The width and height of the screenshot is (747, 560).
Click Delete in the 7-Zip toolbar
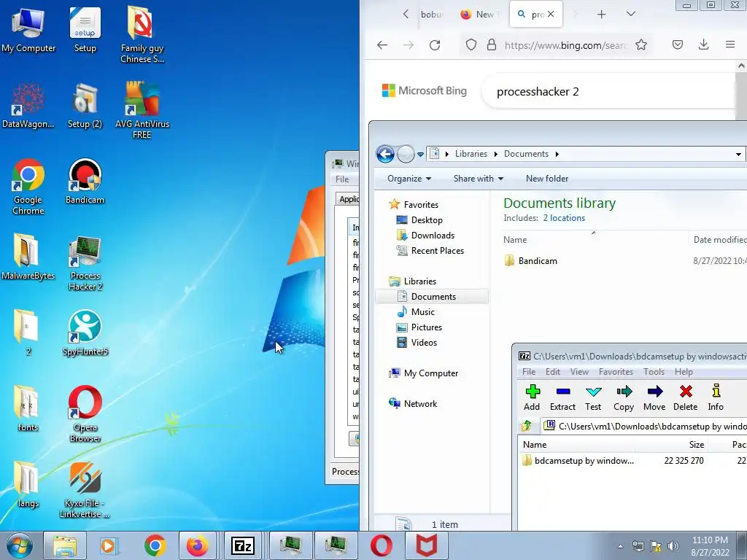point(685,397)
